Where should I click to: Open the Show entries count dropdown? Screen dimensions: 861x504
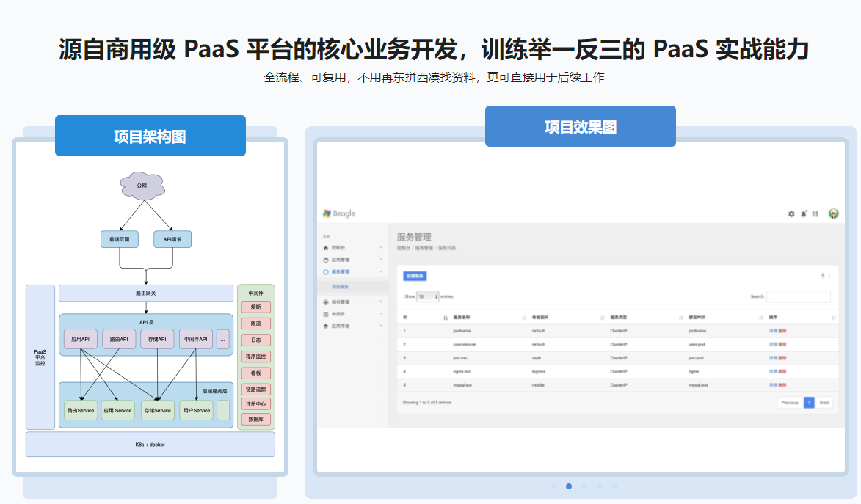(x=428, y=296)
